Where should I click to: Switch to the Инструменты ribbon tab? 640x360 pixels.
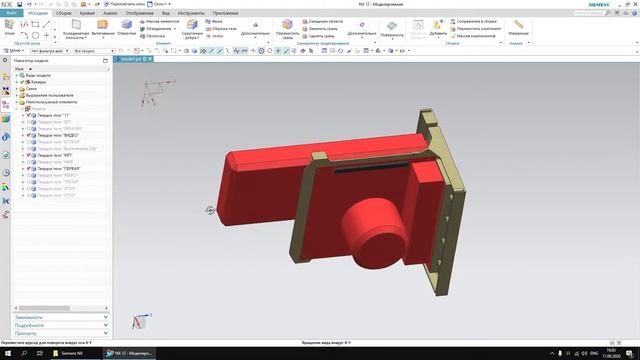click(191, 13)
